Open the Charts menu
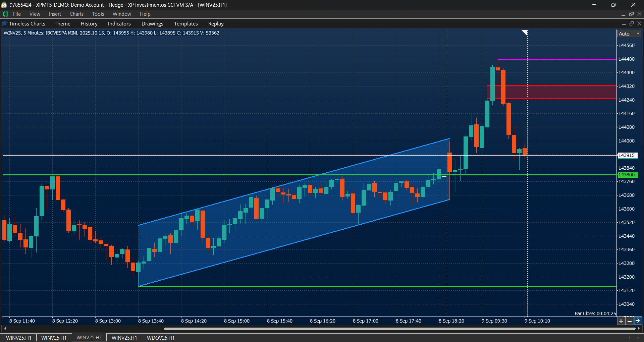The height and width of the screenshot is (342, 644). pyautogui.click(x=76, y=14)
